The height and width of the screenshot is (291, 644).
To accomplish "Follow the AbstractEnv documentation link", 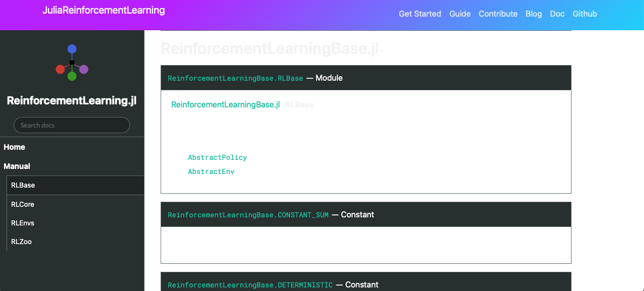I will (211, 171).
